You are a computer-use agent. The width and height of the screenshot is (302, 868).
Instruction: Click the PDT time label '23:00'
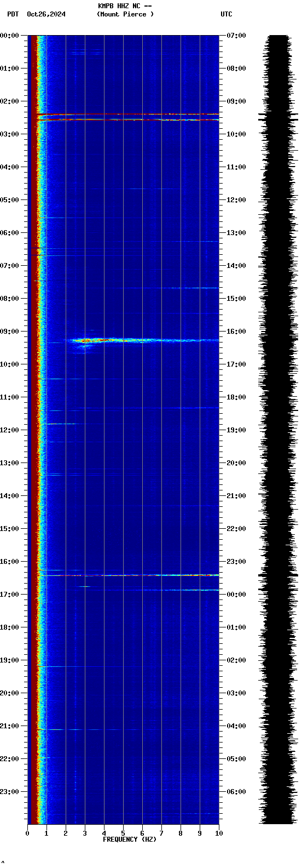[9, 792]
